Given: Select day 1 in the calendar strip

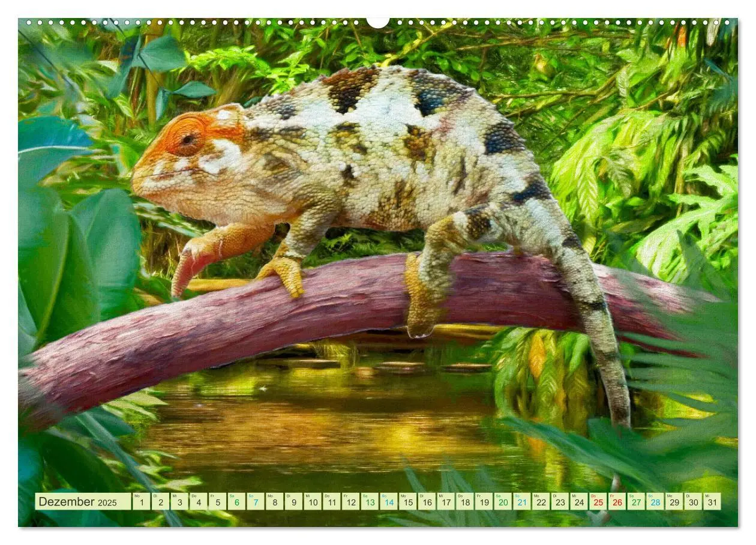Looking at the screenshot, I should (x=141, y=502).
